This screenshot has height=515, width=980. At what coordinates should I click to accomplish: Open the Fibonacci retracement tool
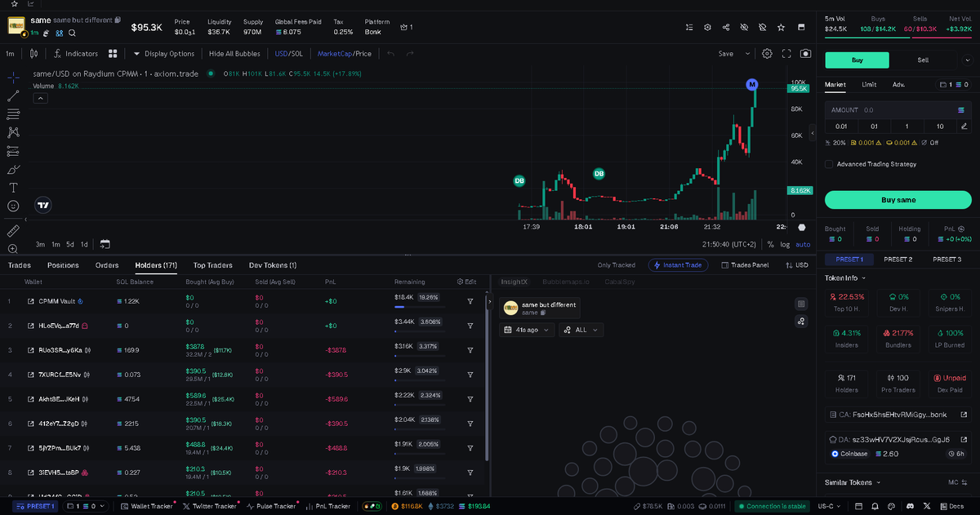pos(13,114)
